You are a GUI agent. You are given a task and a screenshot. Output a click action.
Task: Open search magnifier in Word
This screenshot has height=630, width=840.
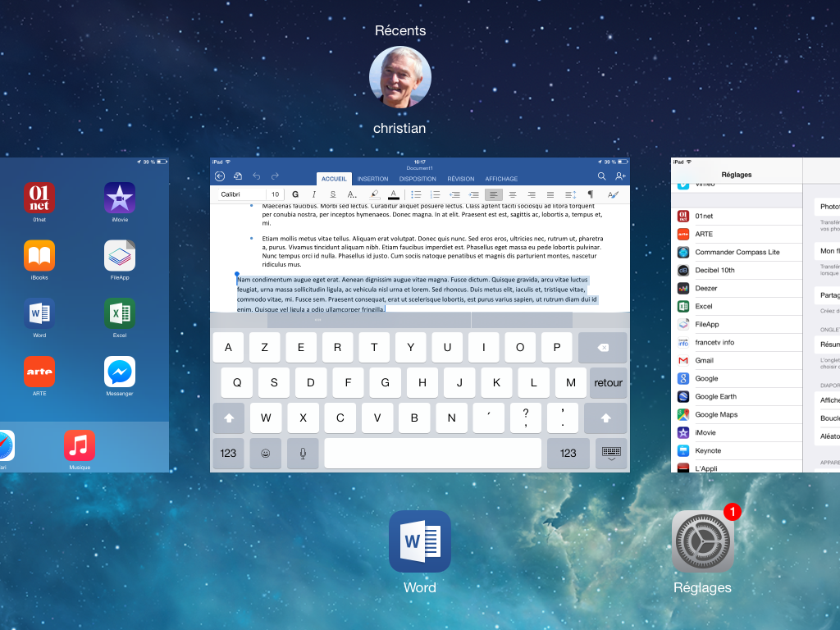(x=601, y=176)
